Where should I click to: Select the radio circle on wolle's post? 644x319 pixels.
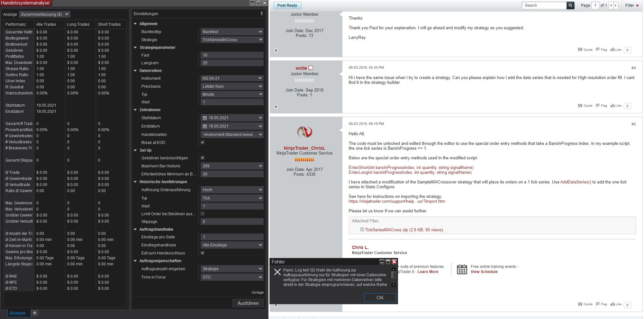coord(276,107)
